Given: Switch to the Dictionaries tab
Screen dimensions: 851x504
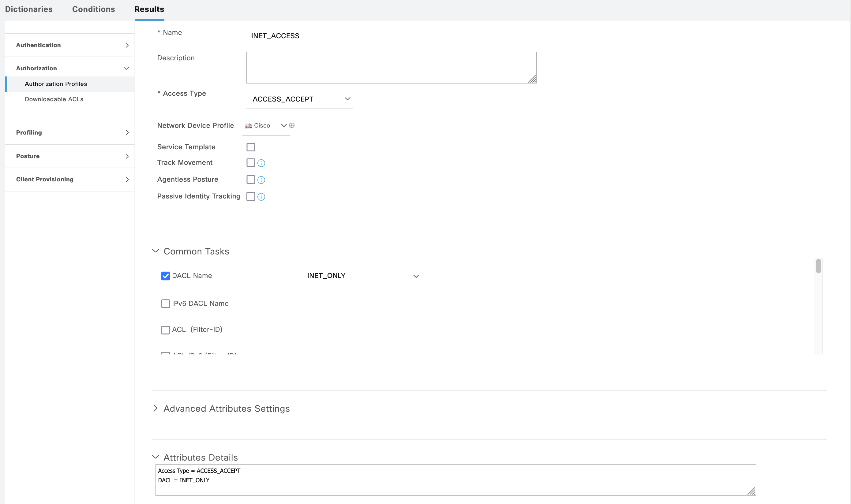Looking at the screenshot, I should pyautogui.click(x=29, y=9).
